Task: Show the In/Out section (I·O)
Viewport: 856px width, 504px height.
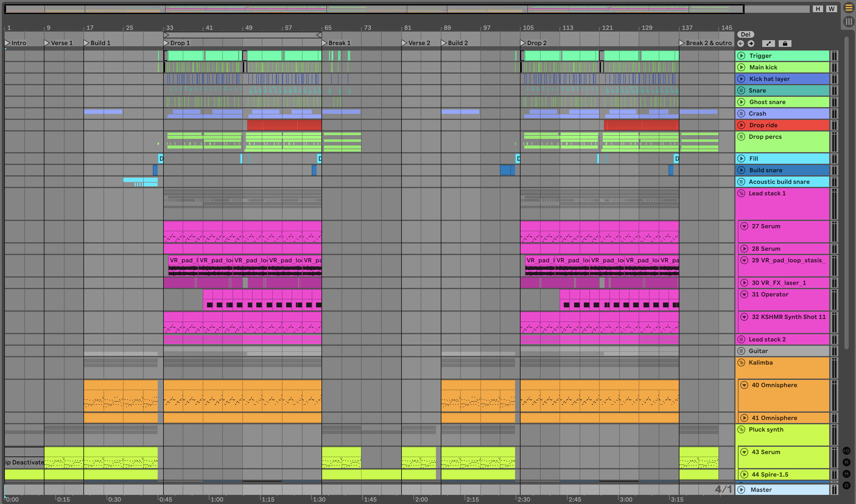Action: (x=847, y=451)
